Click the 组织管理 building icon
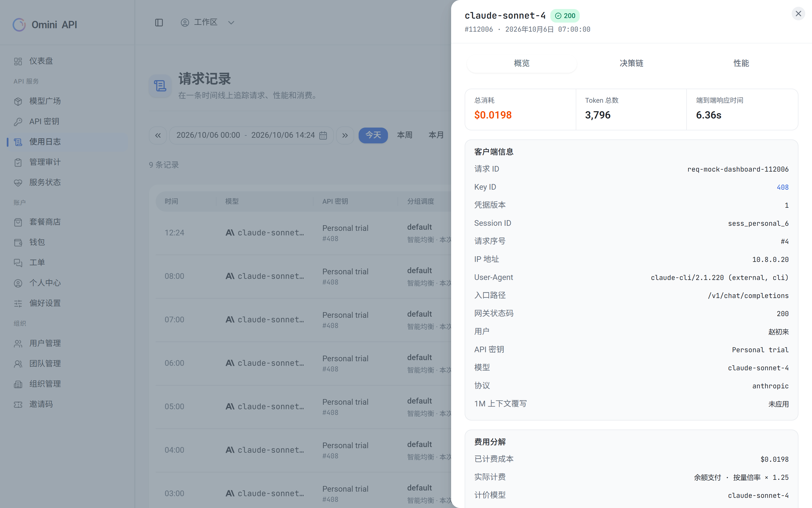Screen dimensions: 812x508 [18, 384]
